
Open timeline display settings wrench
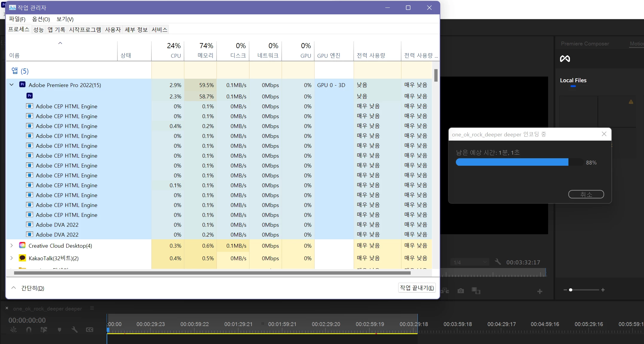click(74, 330)
